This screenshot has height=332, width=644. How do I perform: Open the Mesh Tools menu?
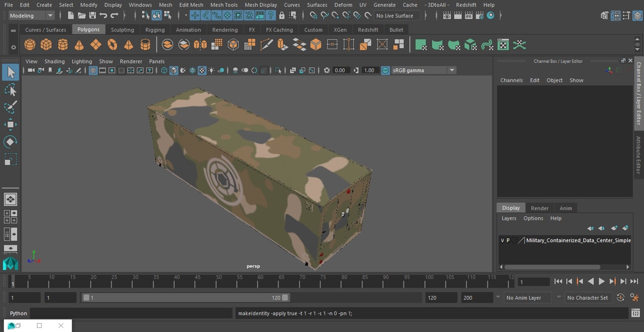click(x=224, y=5)
